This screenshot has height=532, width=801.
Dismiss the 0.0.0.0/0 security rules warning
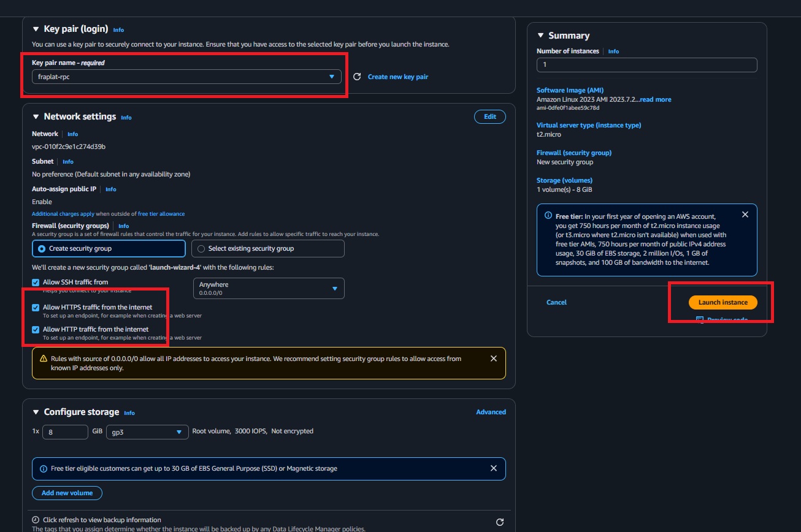494,358
